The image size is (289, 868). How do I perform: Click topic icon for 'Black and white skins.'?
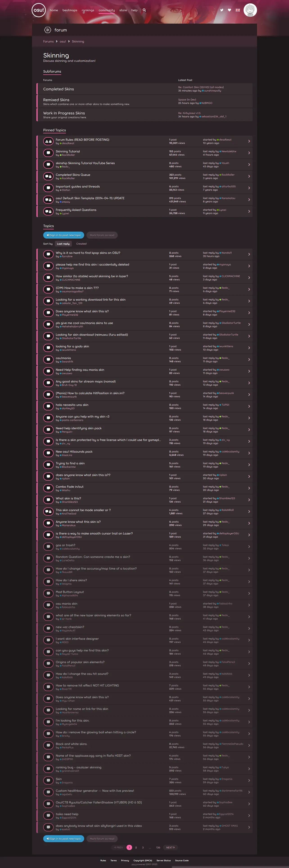click(x=49, y=745)
